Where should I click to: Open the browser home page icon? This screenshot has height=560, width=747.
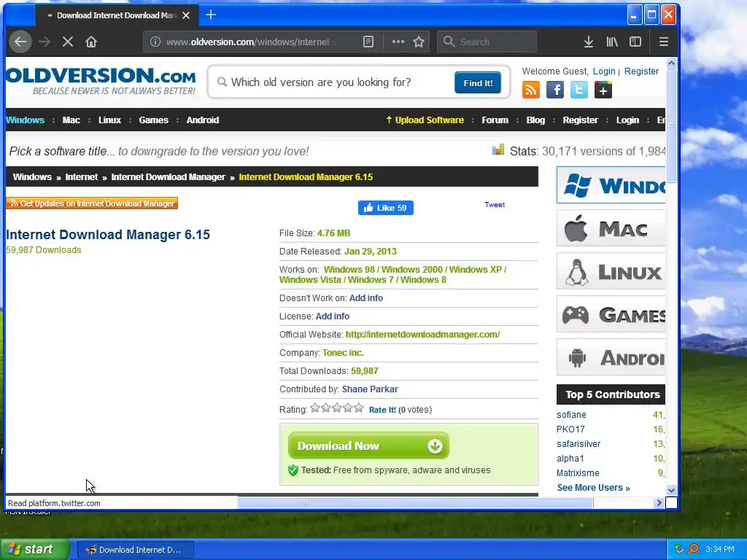point(91,42)
